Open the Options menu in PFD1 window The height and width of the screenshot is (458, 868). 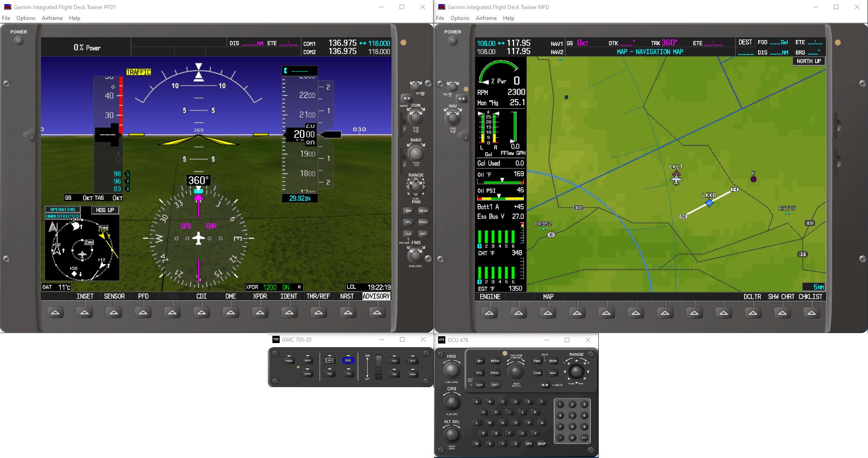[26, 18]
